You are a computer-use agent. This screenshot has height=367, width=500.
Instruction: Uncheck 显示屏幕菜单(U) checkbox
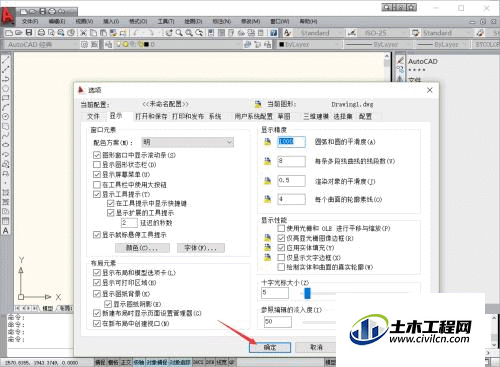tap(97, 174)
